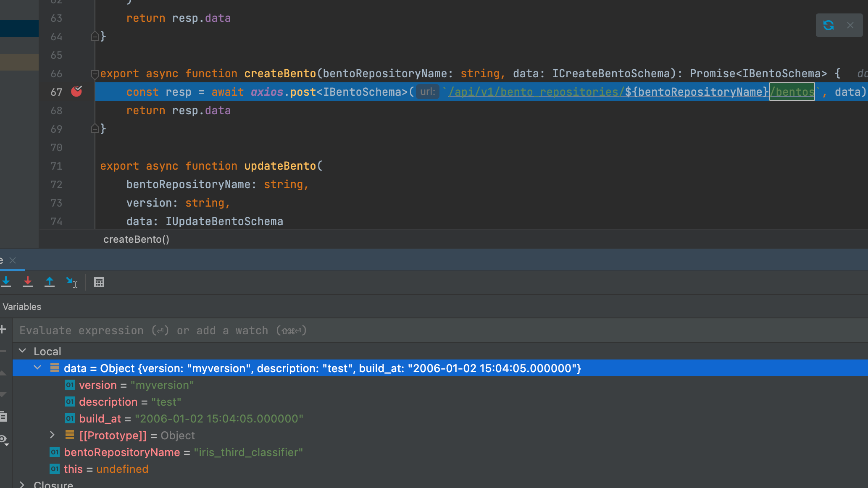Click the Step Into debugger icon
Viewport: 868px width, 488px height.
tap(6, 281)
